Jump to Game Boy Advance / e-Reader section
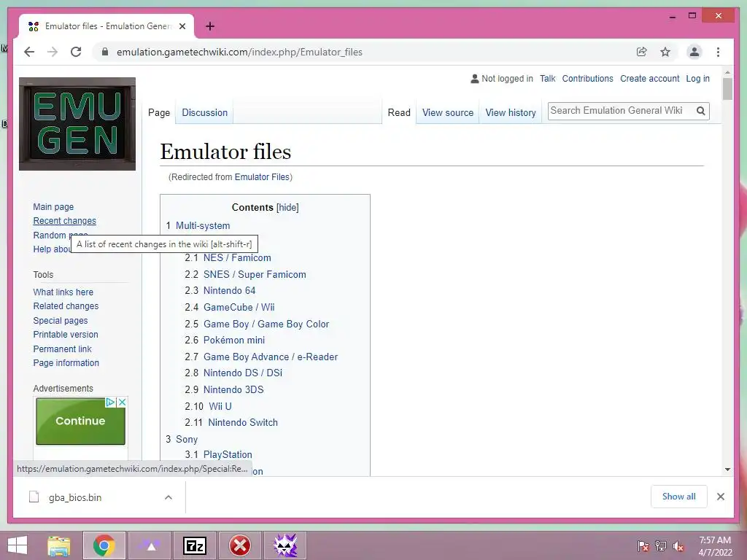747x560 pixels. 271,357
